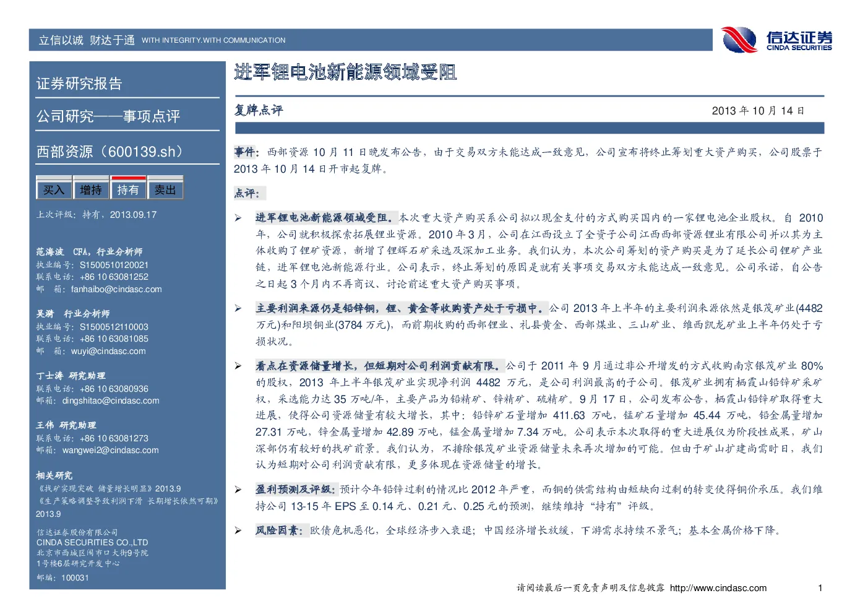
Task: Click the 证券研究报告 sidebar heading
Action: (79, 84)
